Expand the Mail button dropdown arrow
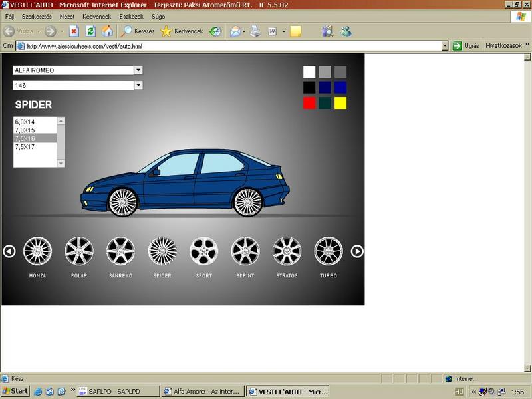 point(244,31)
